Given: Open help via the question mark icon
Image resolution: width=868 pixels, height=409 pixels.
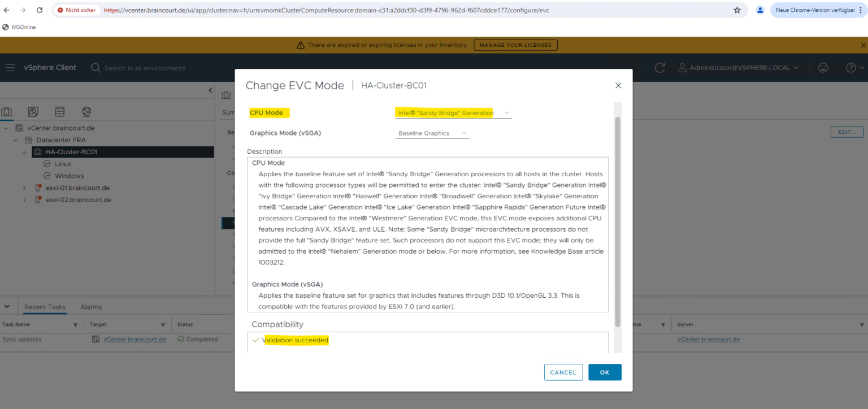Looking at the screenshot, I should tap(851, 67).
